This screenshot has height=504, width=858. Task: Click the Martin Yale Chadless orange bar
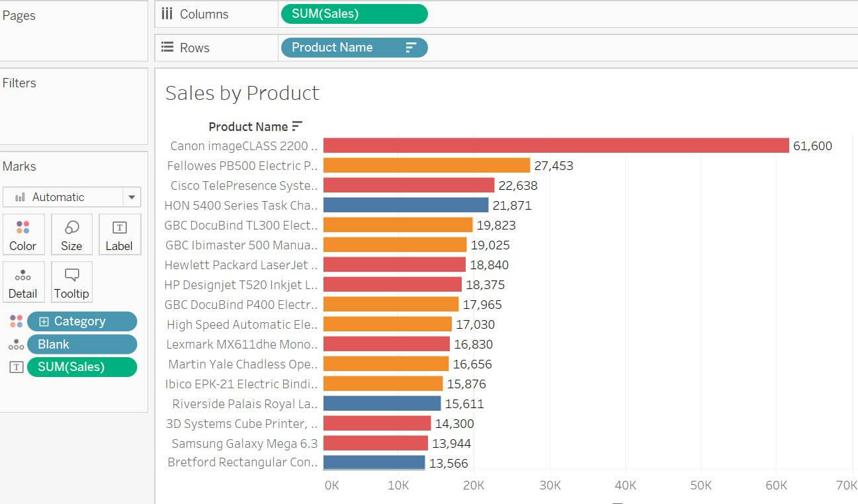pos(386,364)
